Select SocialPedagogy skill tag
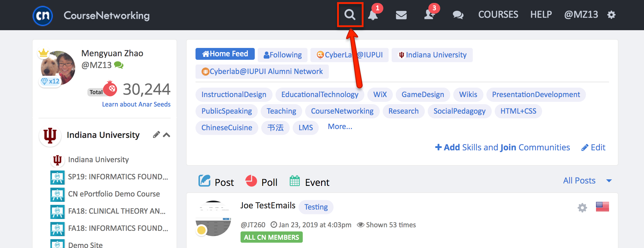This screenshot has height=248, width=644. coord(459,111)
